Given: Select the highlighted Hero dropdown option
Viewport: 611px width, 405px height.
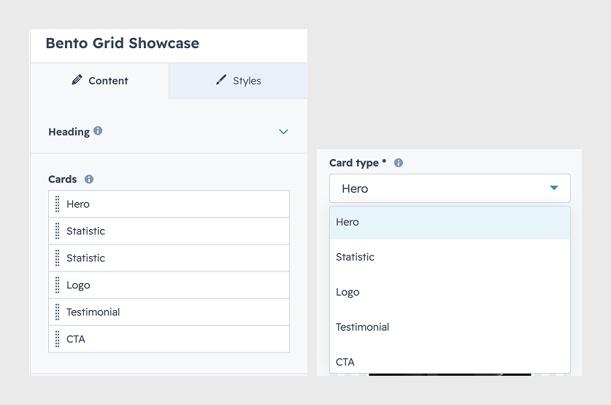Looking at the screenshot, I should pos(450,222).
